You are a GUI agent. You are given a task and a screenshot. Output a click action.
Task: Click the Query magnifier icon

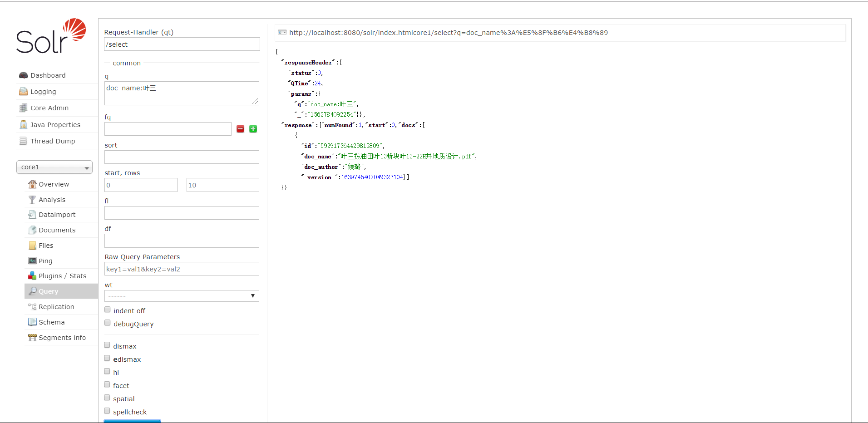click(x=32, y=291)
